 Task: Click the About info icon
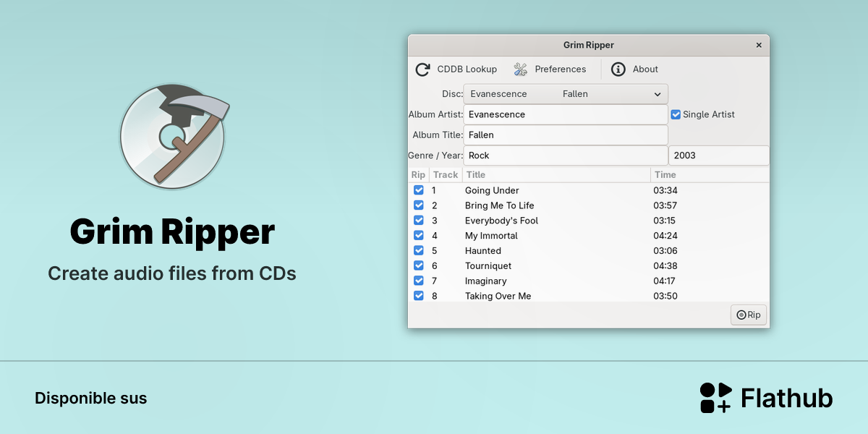click(x=618, y=69)
